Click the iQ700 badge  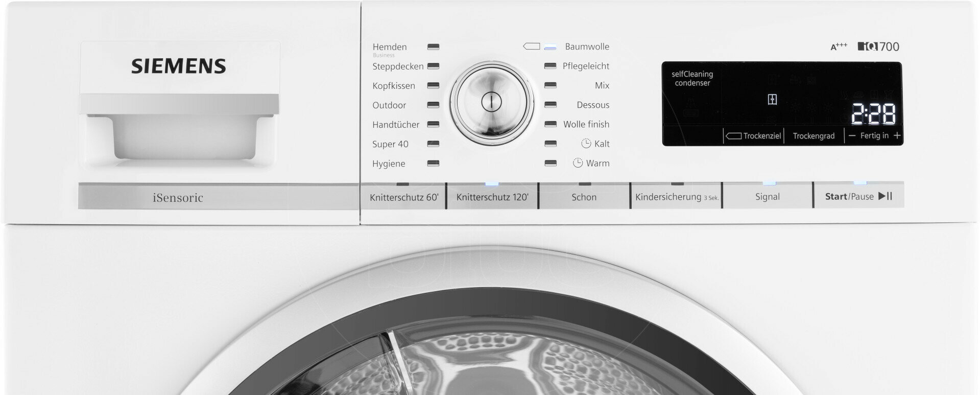coord(878,47)
